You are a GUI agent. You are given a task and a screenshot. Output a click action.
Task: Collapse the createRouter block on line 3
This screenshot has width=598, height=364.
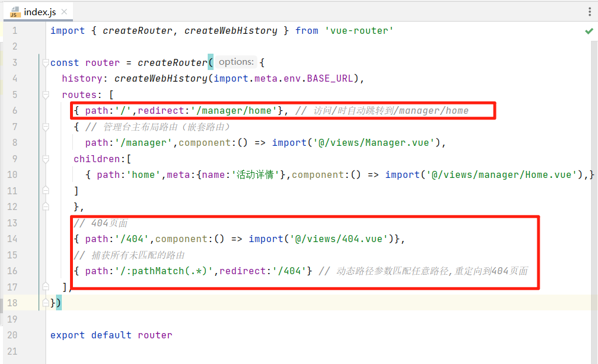[46, 62]
